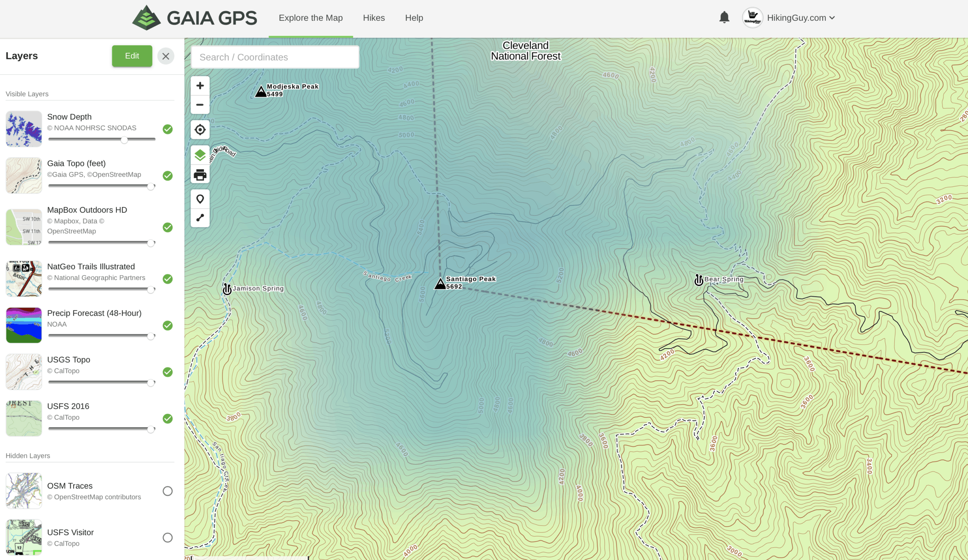
Task: Center map on my current location
Action: (x=200, y=130)
